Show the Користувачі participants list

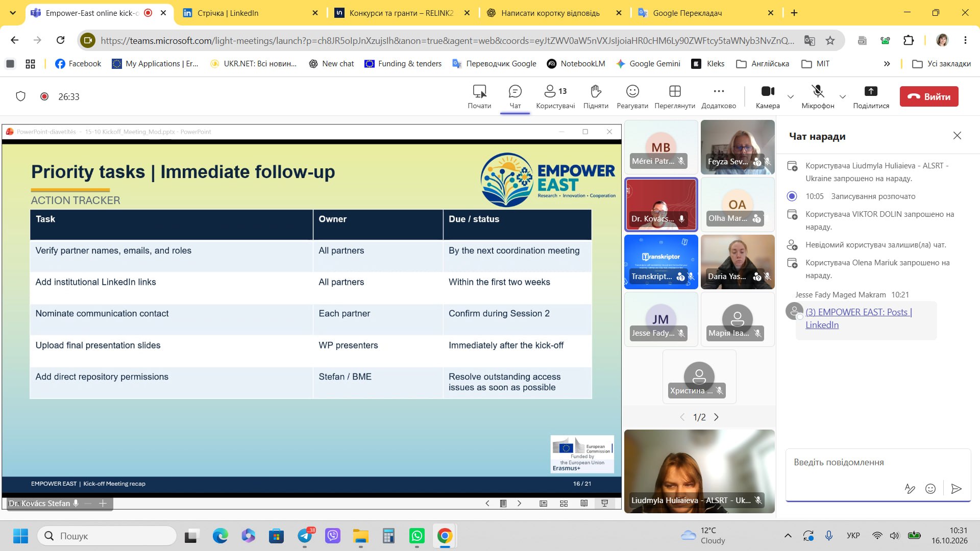(555, 96)
